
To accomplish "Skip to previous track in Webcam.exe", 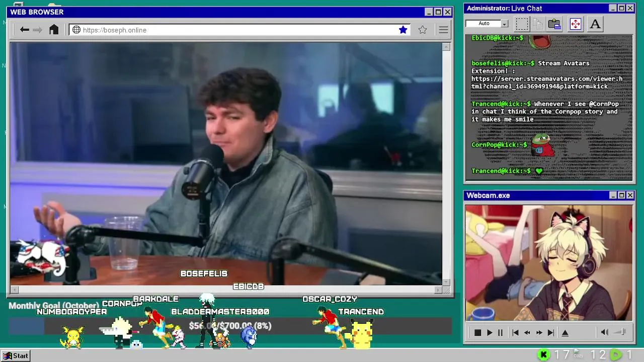I will click(x=515, y=332).
